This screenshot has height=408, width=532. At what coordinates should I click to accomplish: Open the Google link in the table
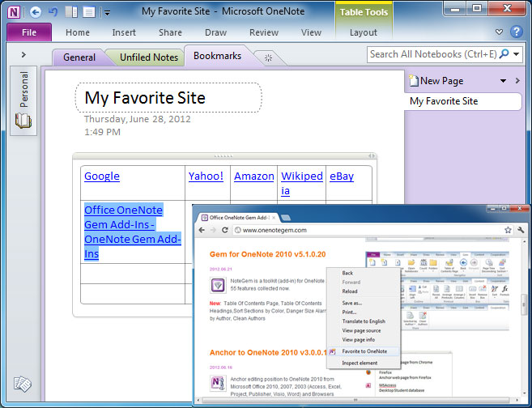coord(102,176)
